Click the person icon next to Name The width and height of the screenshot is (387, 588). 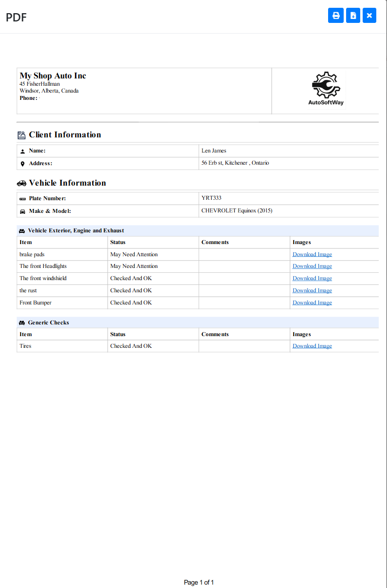[x=22, y=151]
